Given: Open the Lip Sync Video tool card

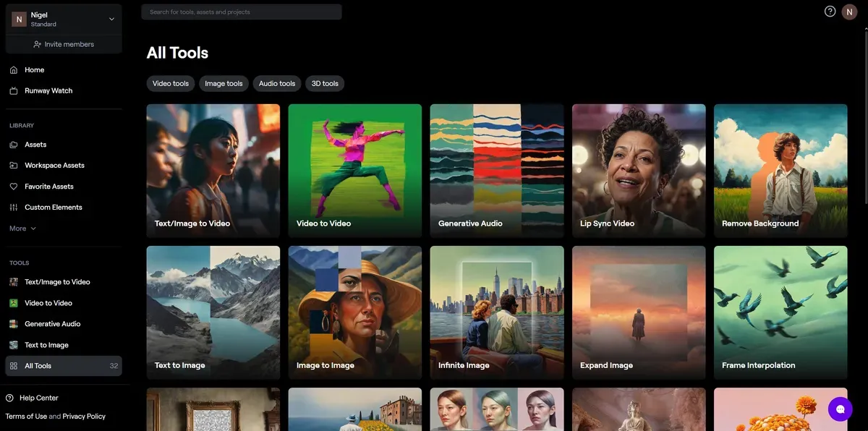Looking at the screenshot, I should [639, 171].
